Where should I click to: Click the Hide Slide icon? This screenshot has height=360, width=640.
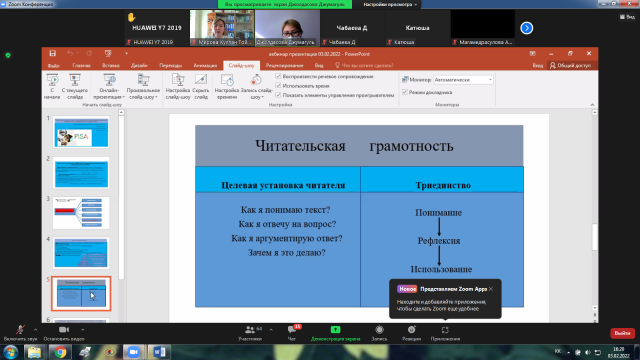point(201,80)
